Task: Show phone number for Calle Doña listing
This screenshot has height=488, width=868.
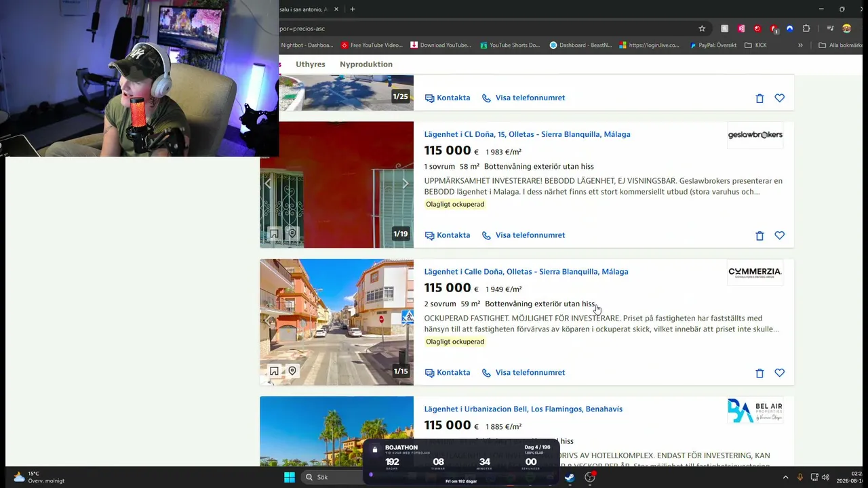Action: pyautogui.click(x=524, y=373)
